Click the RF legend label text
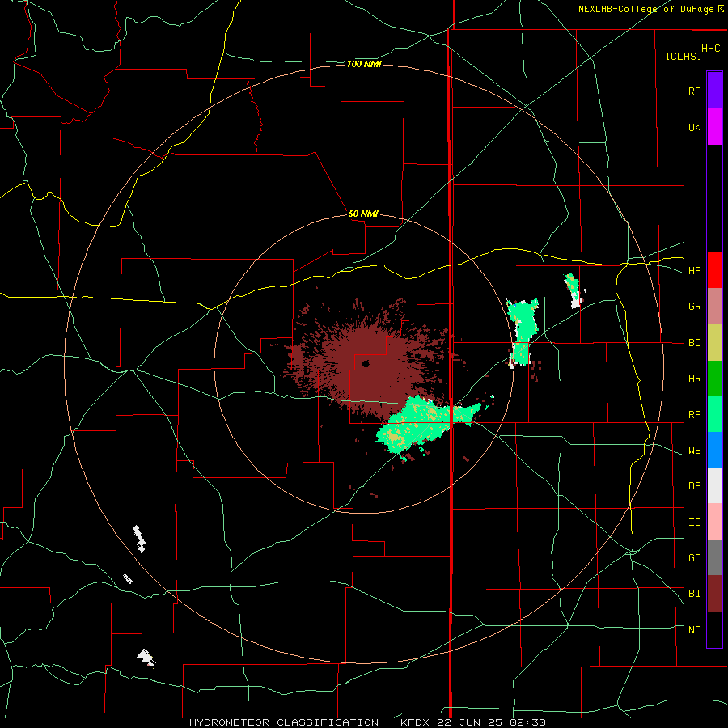 (x=694, y=91)
